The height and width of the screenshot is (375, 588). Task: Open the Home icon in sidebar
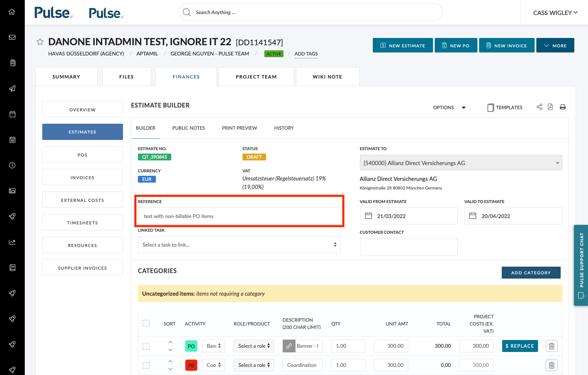pos(12,12)
